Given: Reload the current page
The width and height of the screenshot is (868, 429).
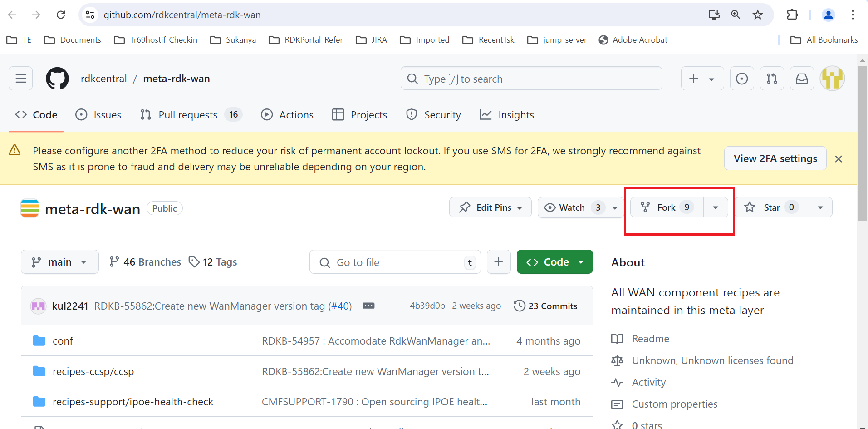Looking at the screenshot, I should pyautogui.click(x=61, y=15).
